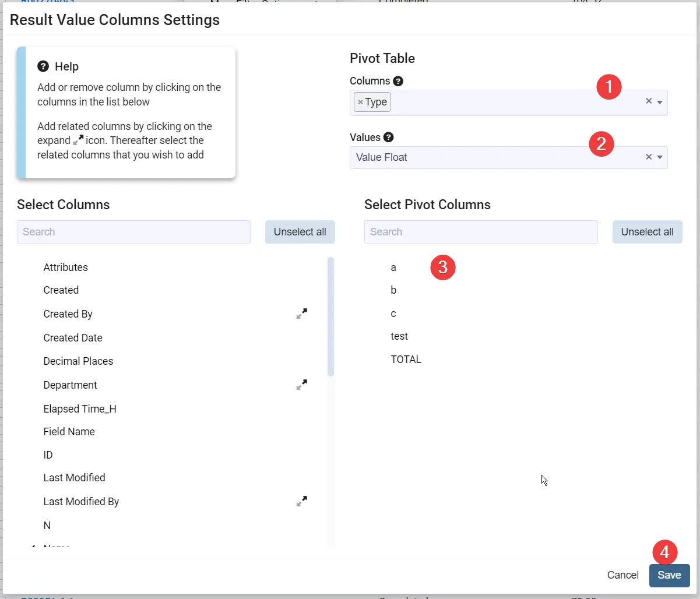The width and height of the screenshot is (700, 599).
Task: Clear the Columns selection with the ×
Action: pyautogui.click(x=648, y=100)
